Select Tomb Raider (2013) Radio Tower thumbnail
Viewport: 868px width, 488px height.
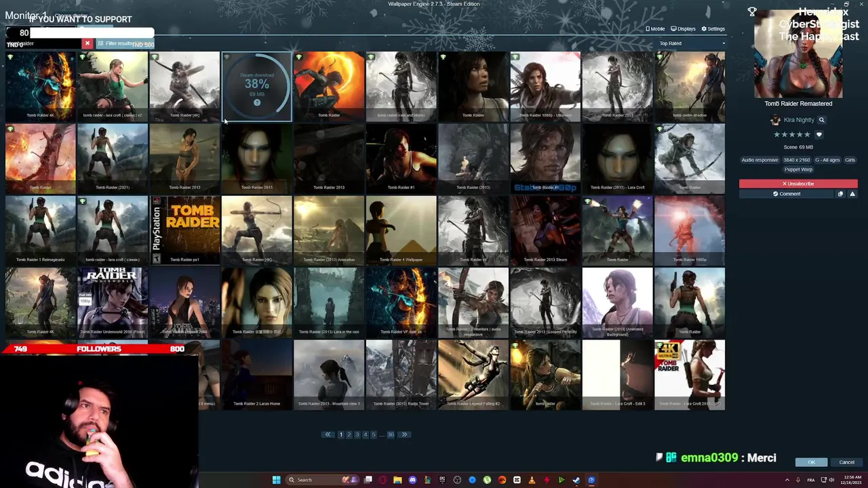[401, 375]
